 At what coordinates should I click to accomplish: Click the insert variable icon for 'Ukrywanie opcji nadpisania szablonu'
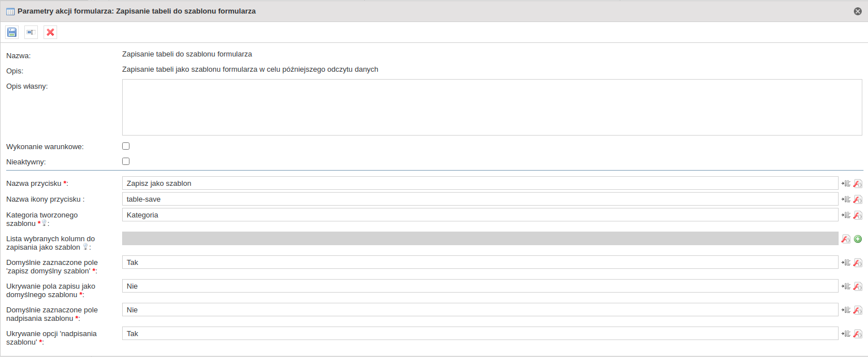846,334
